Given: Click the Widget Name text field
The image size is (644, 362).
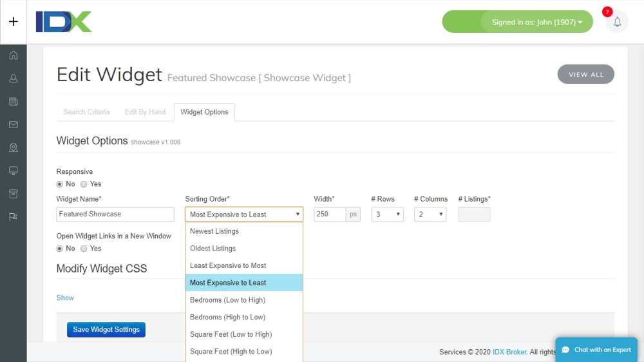Looking at the screenshot, I should (x=115, y=214).
